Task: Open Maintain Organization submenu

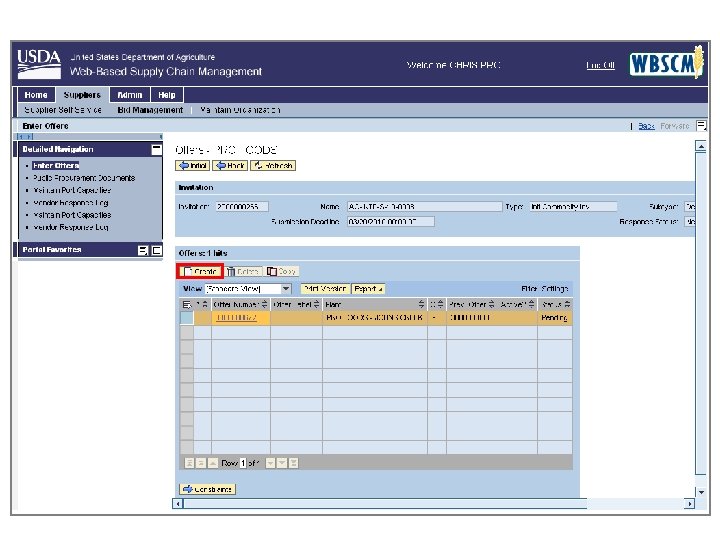Action: [x=240, y=110]
